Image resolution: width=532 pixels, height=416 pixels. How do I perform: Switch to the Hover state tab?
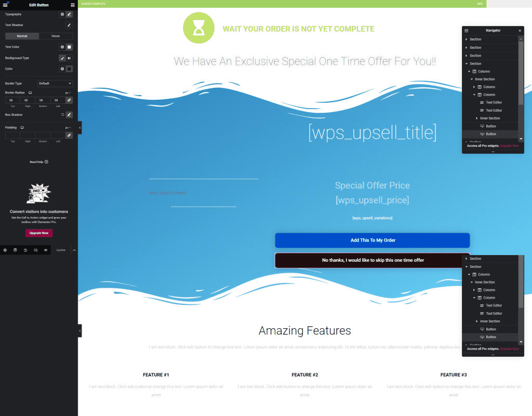click(x=55, y=36)
